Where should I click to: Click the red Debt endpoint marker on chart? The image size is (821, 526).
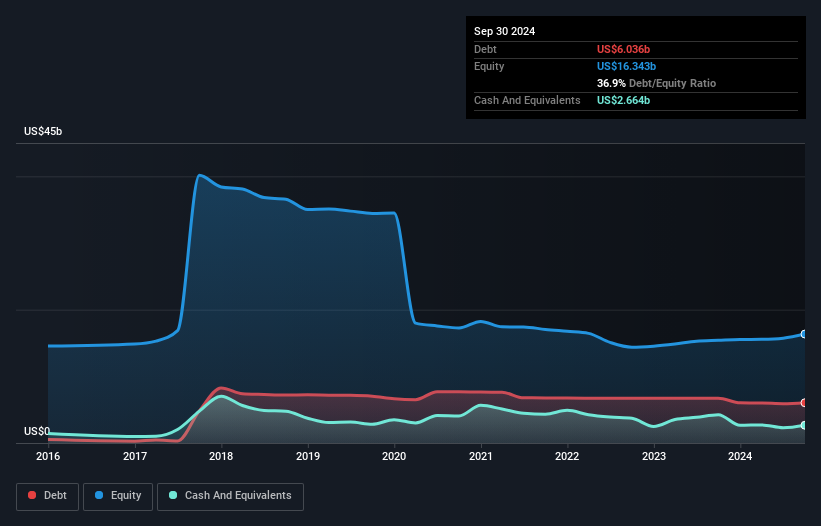(804, 402)
